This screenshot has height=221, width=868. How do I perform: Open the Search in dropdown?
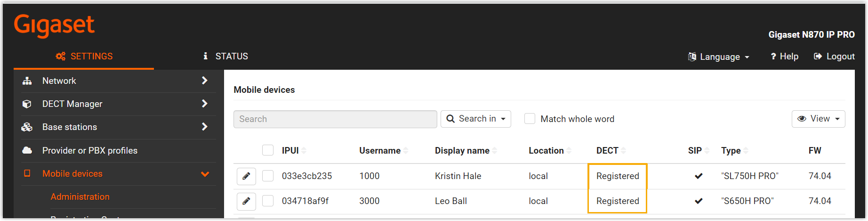click(x=475, y=119)
